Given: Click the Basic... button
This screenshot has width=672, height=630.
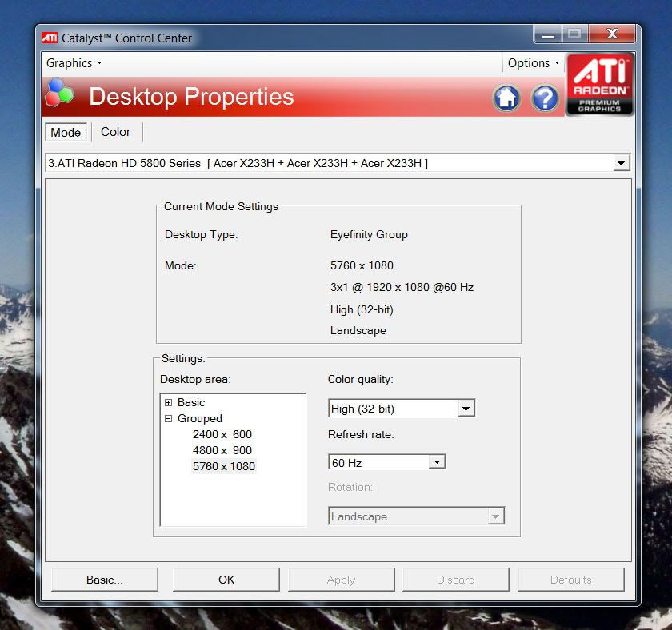Looking at the screenshot, I should [x=105, y=580].
